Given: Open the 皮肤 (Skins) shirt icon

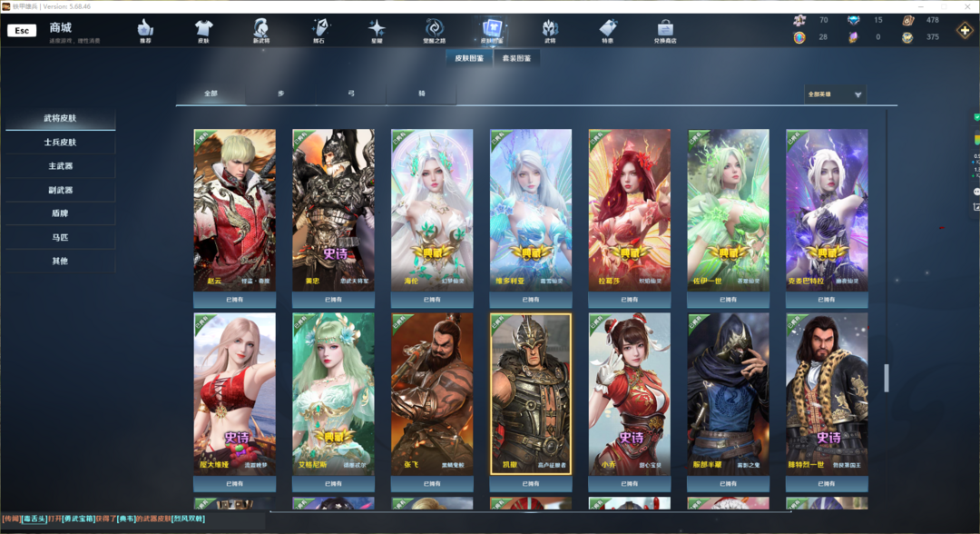Looking at the screenshot, I should pyautogui.click(x=203, y=31).
